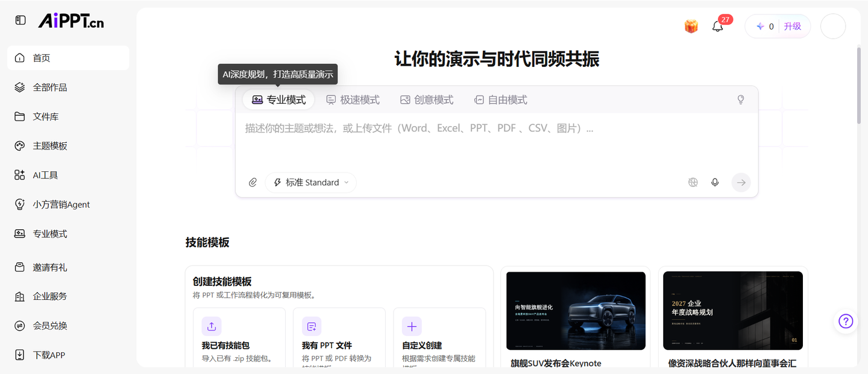Switch to the 自由模式 tab

click(x=500, y=100)
